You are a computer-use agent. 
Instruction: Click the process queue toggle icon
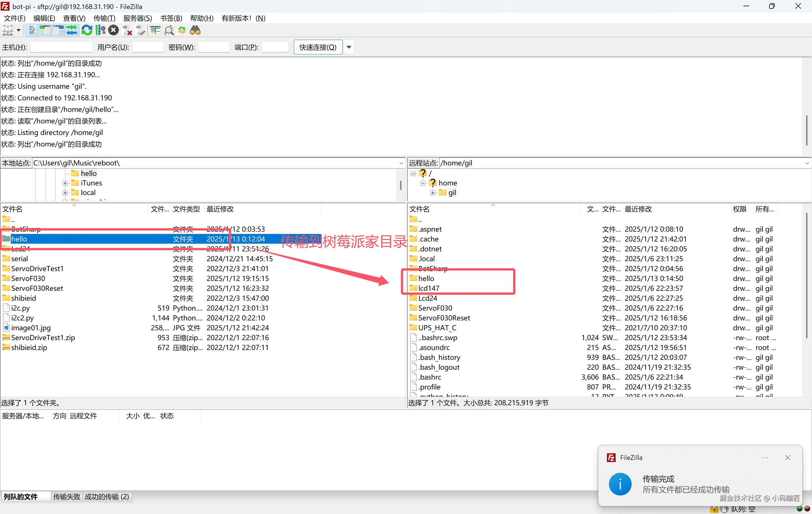click(100, 30)
